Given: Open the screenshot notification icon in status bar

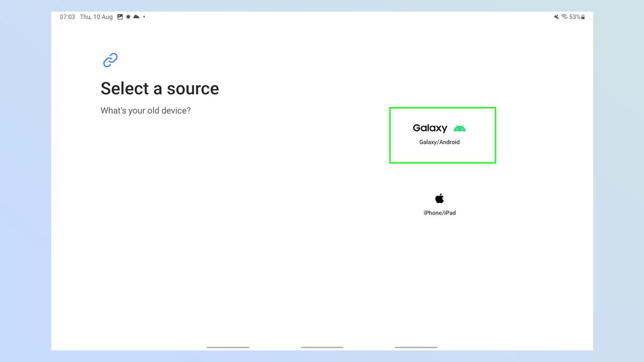Looking at the screenshot, I should pyautogui.click(x=121, y=17).
